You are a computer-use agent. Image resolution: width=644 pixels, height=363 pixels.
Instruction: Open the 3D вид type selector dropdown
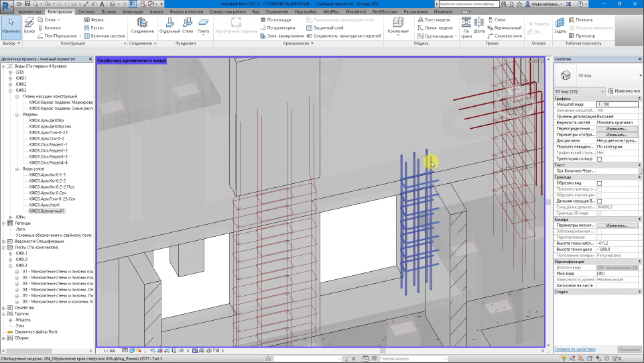click(x=602, y=91)
